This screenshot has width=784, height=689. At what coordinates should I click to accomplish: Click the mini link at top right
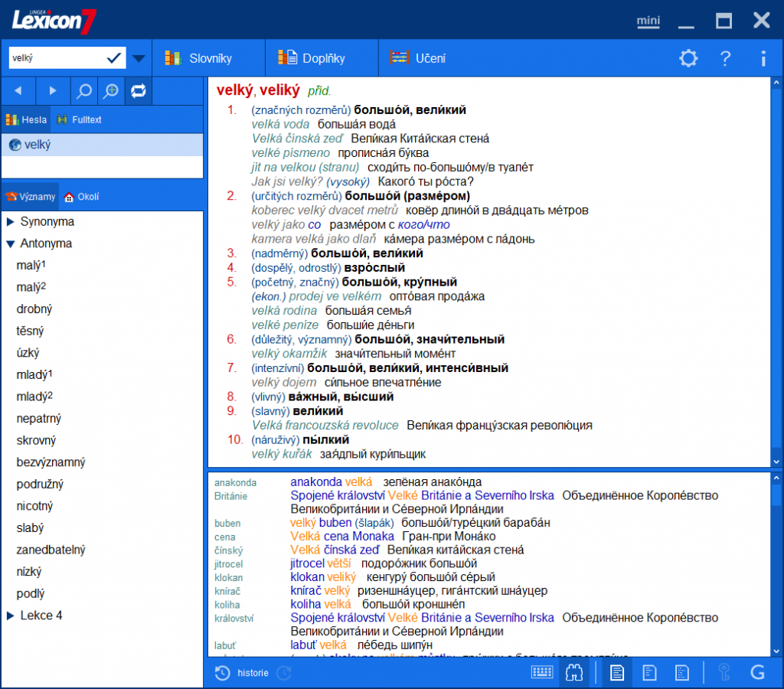coord(648,21)
